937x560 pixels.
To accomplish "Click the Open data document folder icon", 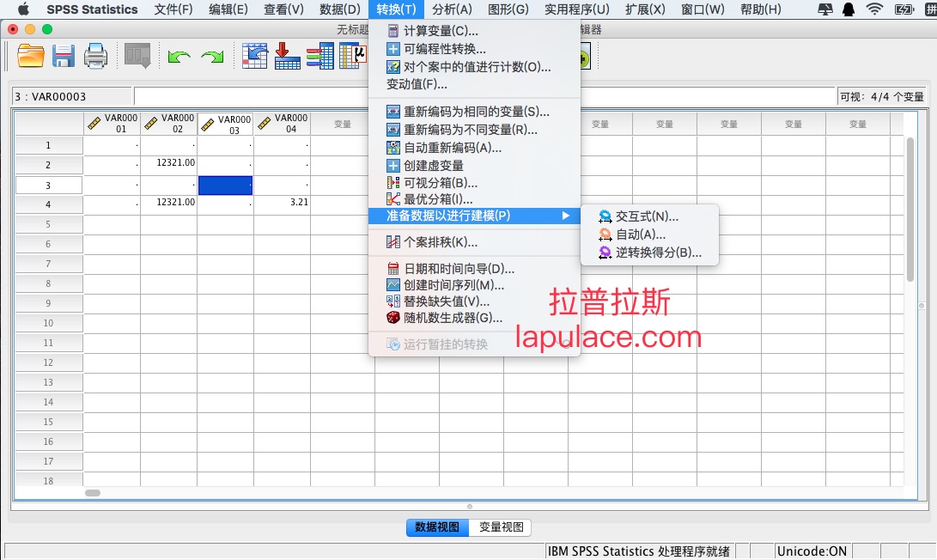I will click(x=30, y=56).
